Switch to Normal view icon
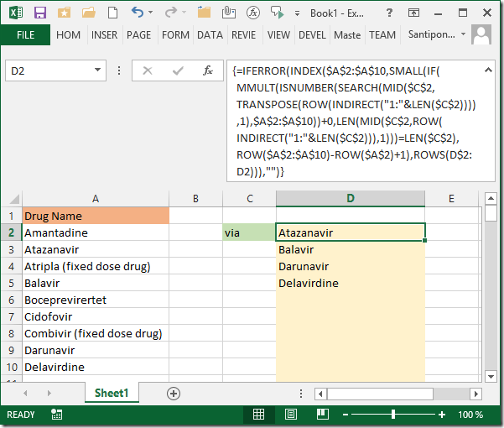Screen dimensions: 504x428 259,415
